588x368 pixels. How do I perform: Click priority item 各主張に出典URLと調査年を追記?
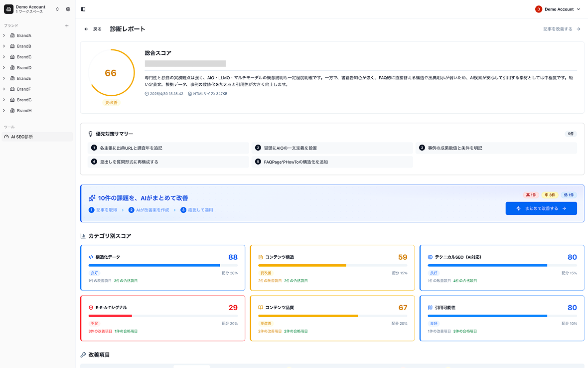point(168,148)
